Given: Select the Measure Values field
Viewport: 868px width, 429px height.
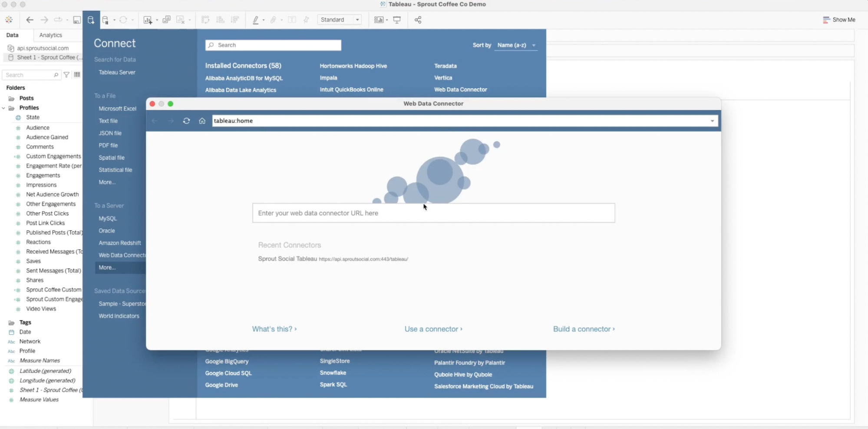Looking at the screenshot, I should pyautogui.click(x=39, y=400).
